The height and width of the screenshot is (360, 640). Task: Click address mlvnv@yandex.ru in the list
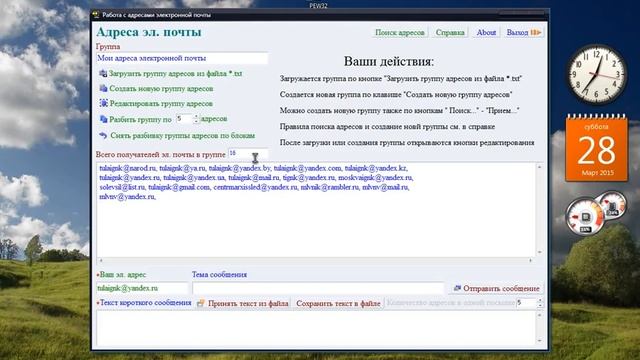127,197
